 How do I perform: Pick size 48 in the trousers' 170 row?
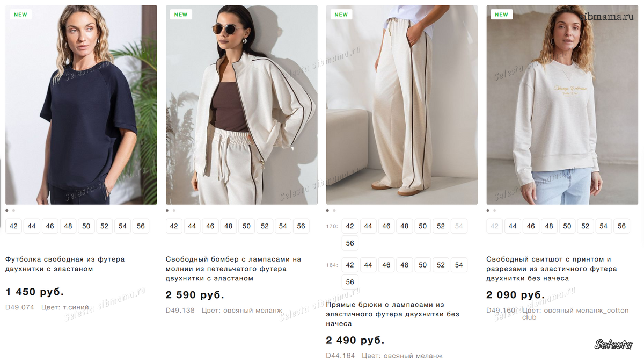405,226
